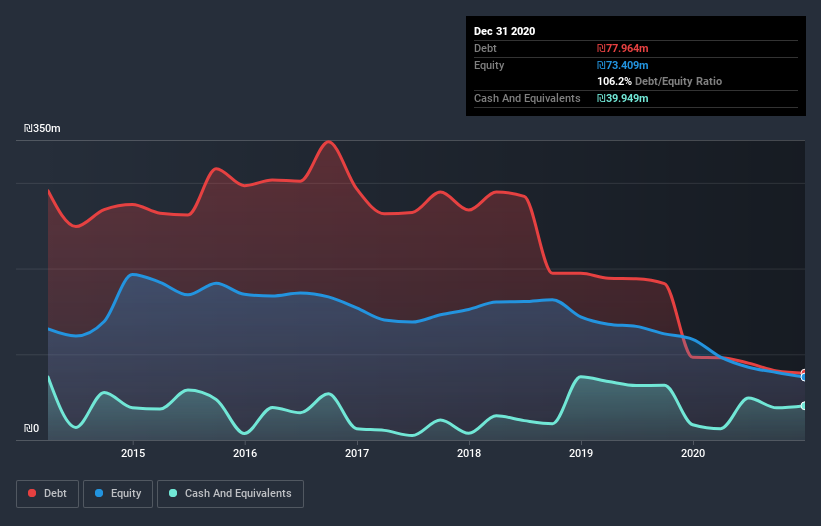
Task: Click the ₪350m y-axis label
Action: pyautogui.click(x=42, y=128)
